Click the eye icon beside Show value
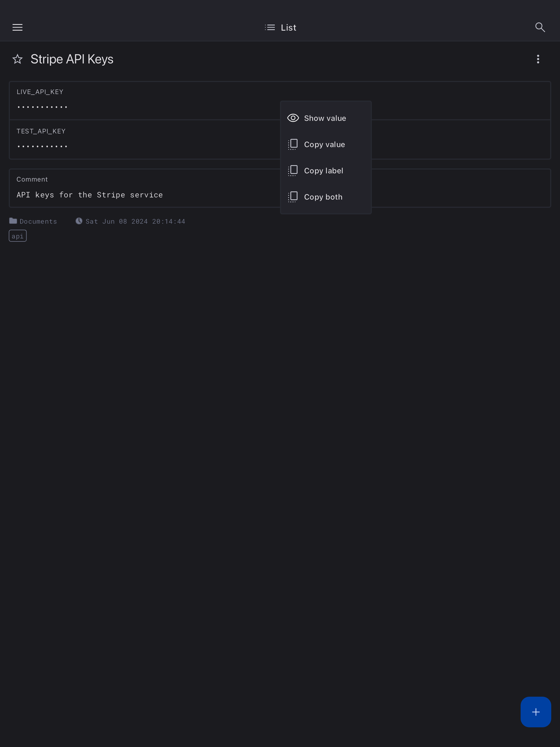Viewport: 560px width, 747px height. (293, 118)
